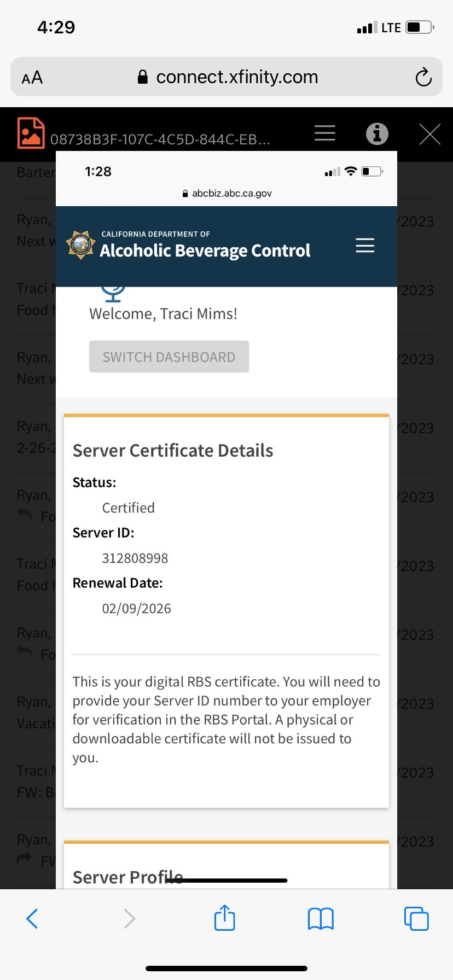Tap the Server ID number 312808998
Image resolution: width=453 pixels, height=980 pixels.
coord(135,558)
